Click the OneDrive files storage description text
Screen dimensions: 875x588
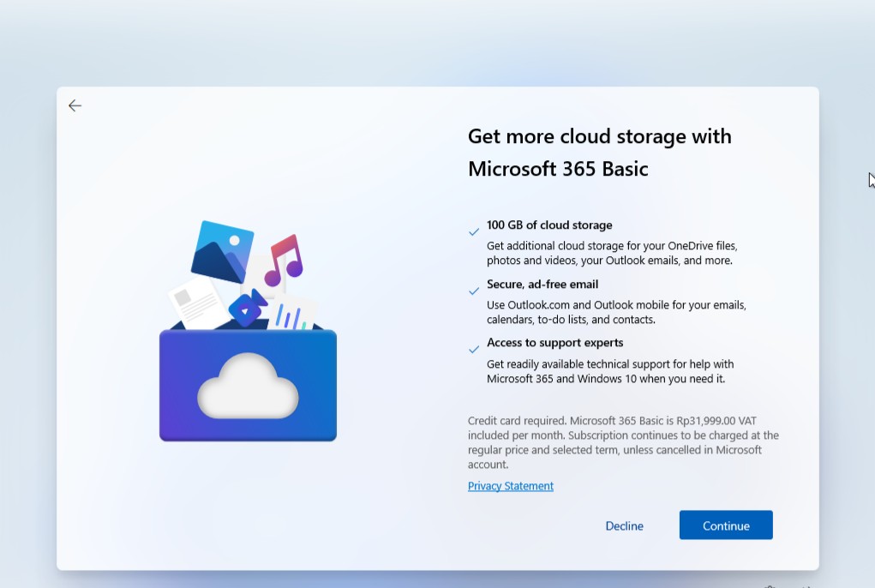611,253
